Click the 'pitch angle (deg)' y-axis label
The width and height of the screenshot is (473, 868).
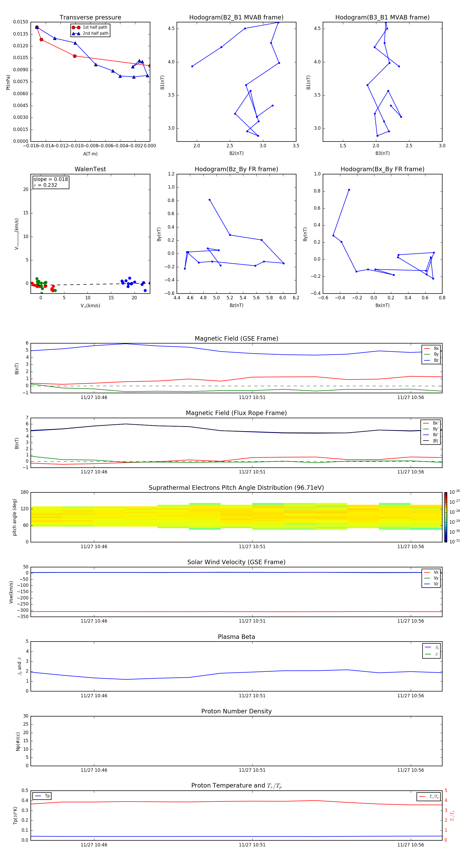(14, 517)
